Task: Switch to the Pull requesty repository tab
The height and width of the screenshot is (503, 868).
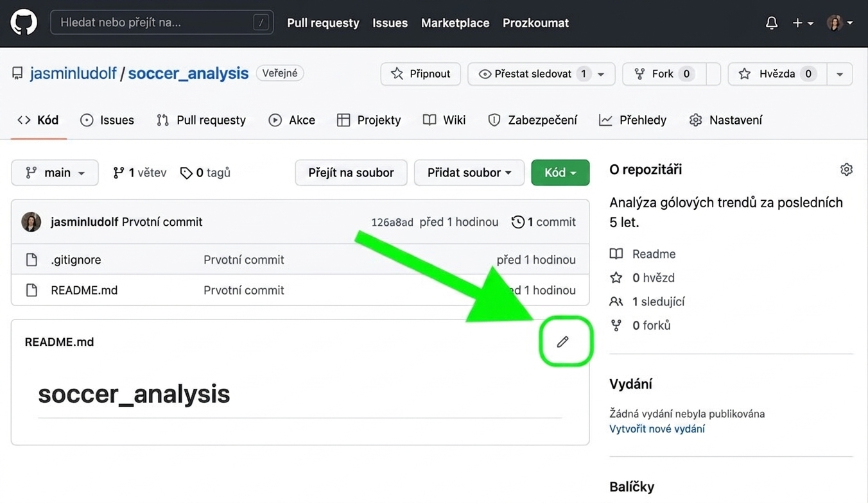Action: [x=201, y=120]
